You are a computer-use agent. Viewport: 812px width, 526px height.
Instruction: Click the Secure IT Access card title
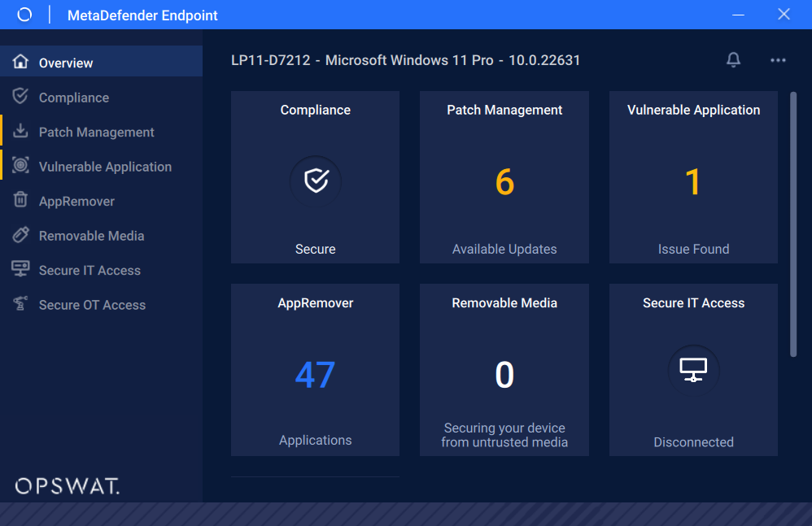[x=693, y=303]
